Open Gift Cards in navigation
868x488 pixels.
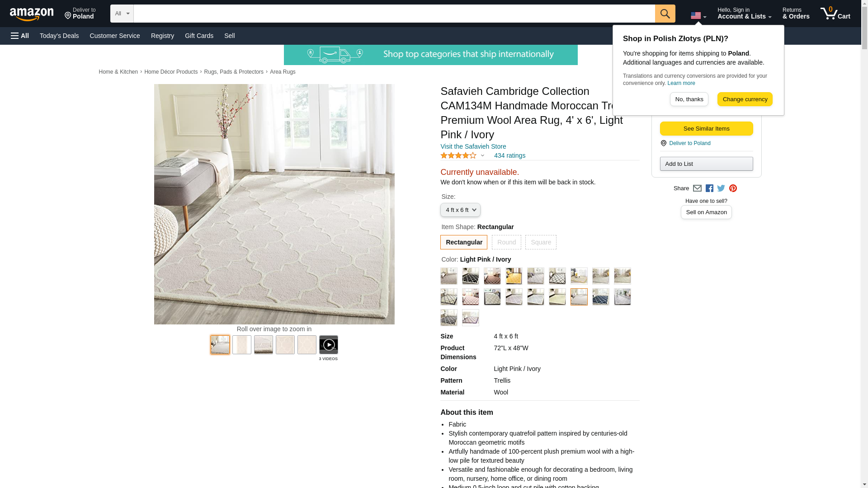199,36
